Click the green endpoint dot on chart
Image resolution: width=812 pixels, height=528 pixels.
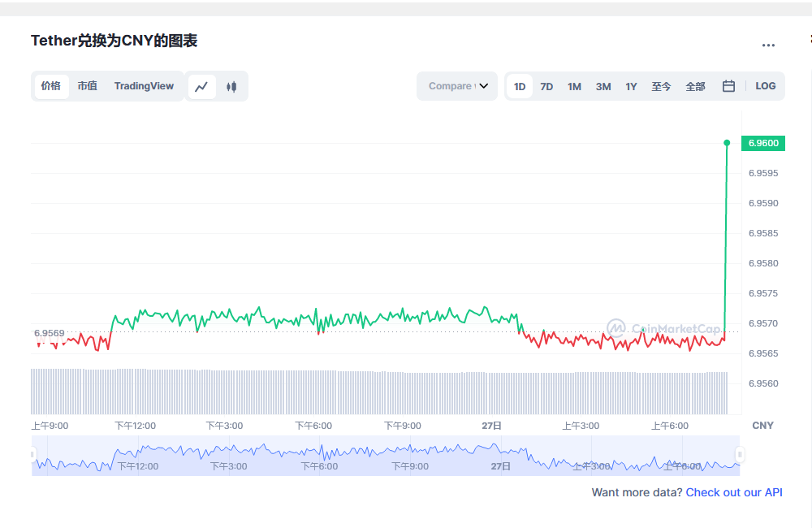[727, 142]
